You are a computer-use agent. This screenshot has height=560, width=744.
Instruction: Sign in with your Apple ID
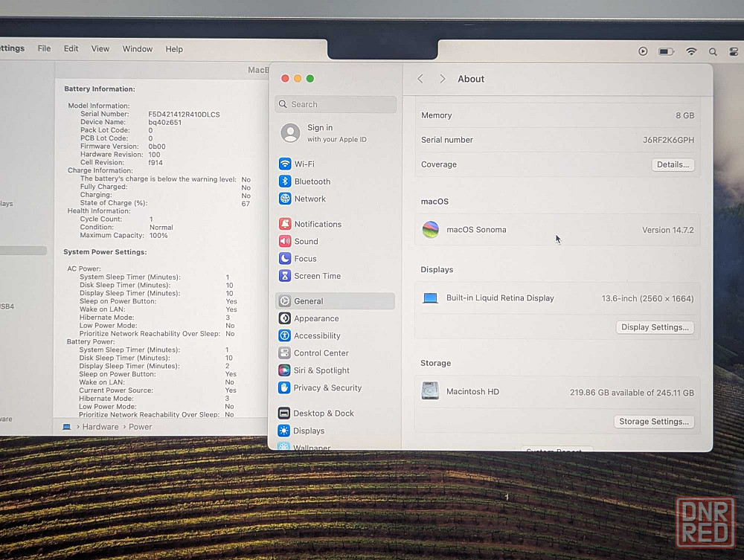[336, 133]
